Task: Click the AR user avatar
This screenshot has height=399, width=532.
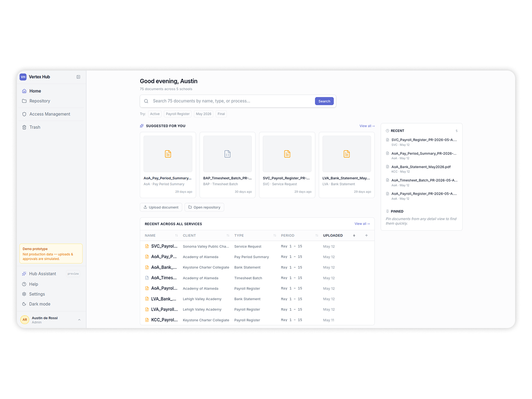Action: point(25,320)
